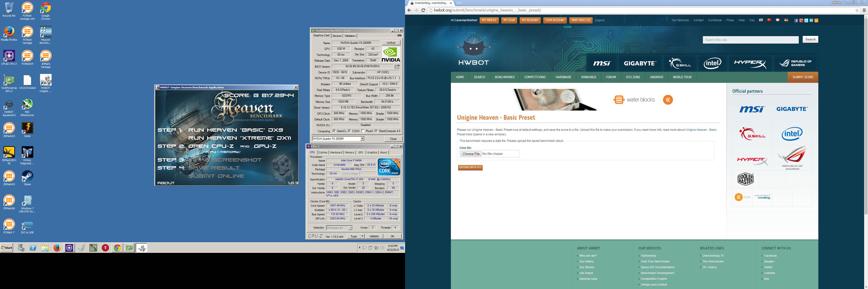This screenshot has width=868, height=289.
Task: Open the MSI Afterburner desktop icon
Action: pyautogui.click(x=27, y=108)
